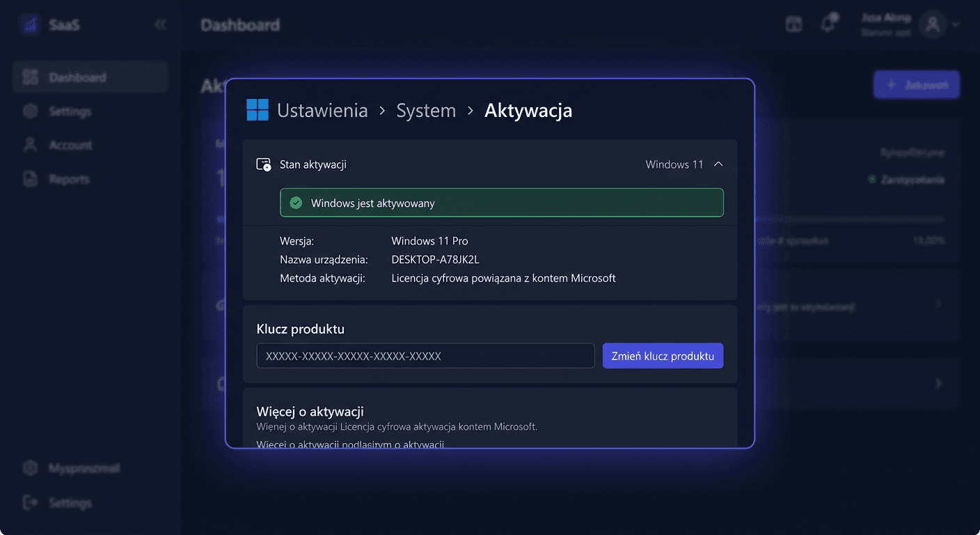980x535 pixels.
Task: Click the Windows logo in the breadcrumb
Action: point(257,109)
